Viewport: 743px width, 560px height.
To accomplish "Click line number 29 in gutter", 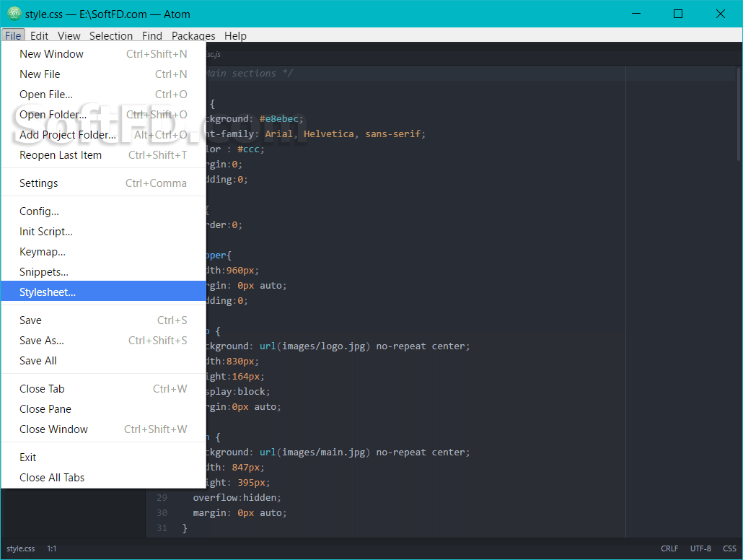I will [162, 497].
